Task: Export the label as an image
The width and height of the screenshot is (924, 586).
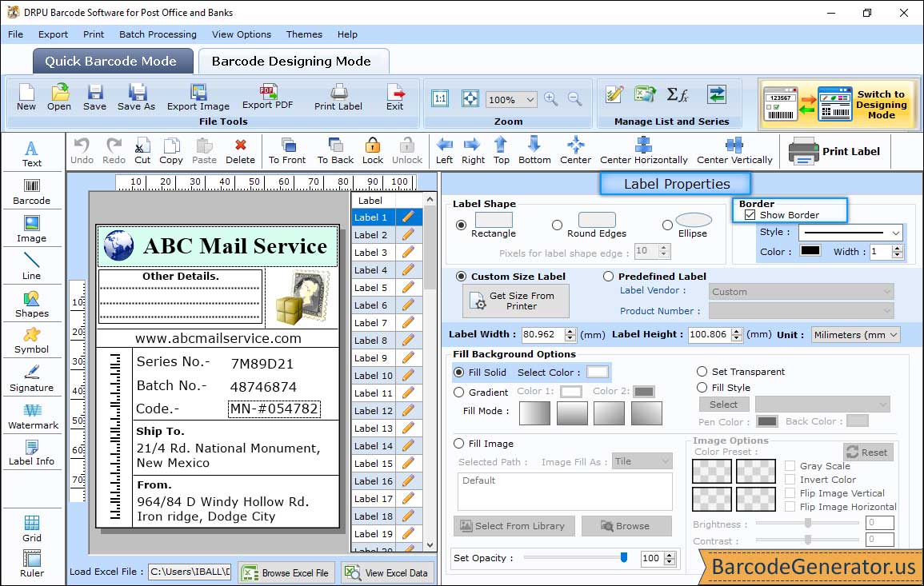Action: pyautogui.click(x=198, y=98)
